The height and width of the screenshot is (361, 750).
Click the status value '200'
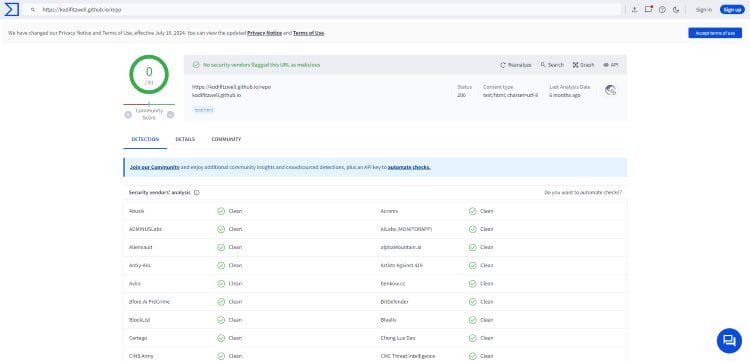pyautogui.click(x=461, y=95)
